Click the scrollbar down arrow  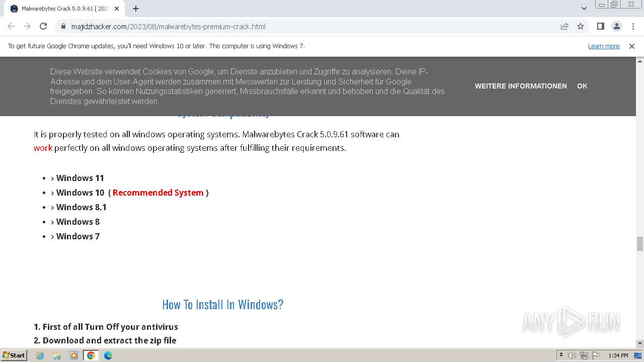coord(640,343)
